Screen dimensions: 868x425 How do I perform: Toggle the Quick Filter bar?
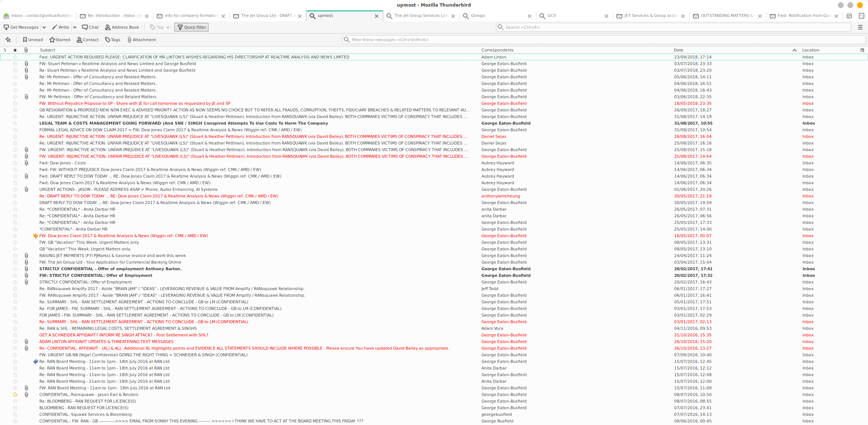pos(191,27)
